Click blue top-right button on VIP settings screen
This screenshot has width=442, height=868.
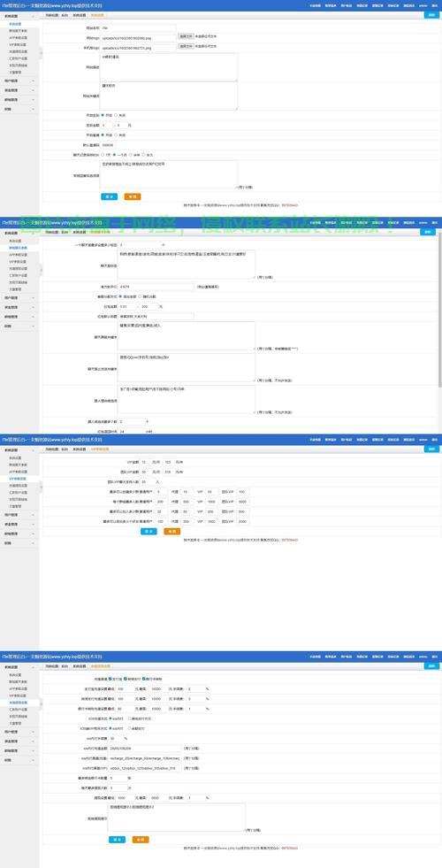pyautogui.click(x=431, y=449)
